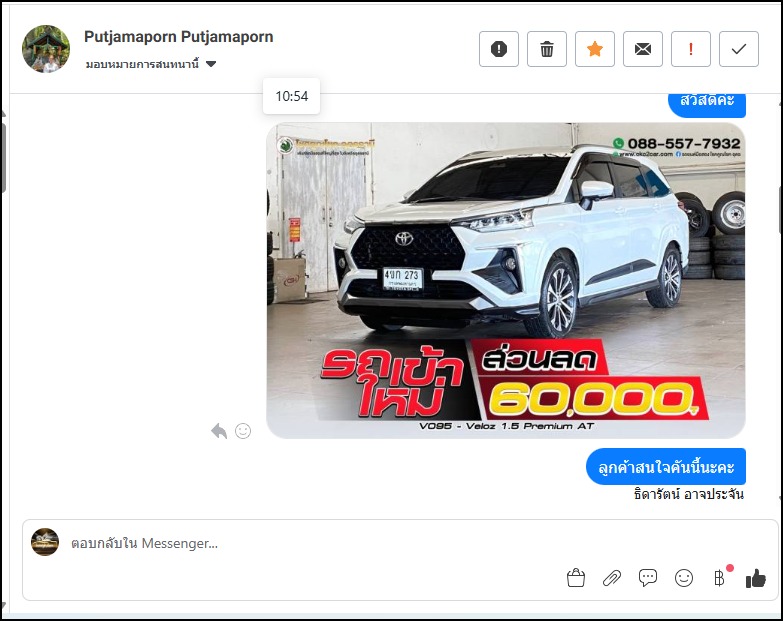Click 'มอบหมายการสนทนานี้' assign label
Image resolution: width=783 pixels, height=621 pixels.
[142, 64]
